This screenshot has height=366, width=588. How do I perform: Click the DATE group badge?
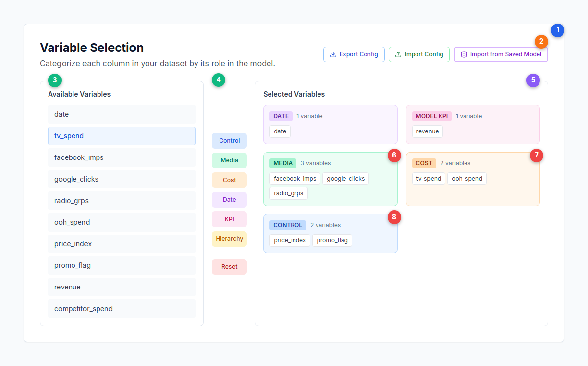281,116
